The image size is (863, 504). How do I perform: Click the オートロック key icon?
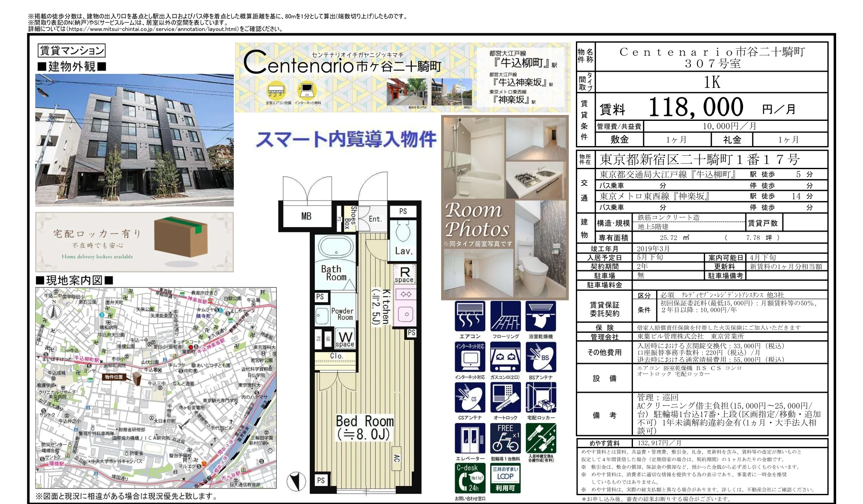point(505,397)
